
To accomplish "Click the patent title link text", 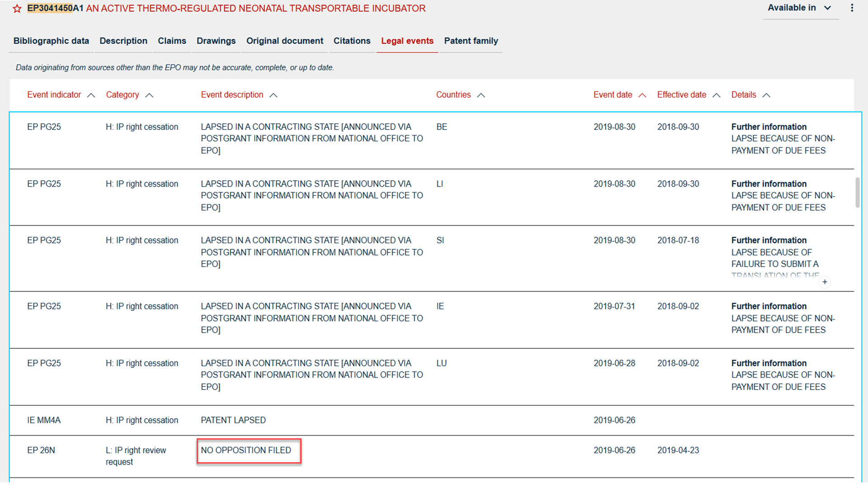I will point(255,9).
